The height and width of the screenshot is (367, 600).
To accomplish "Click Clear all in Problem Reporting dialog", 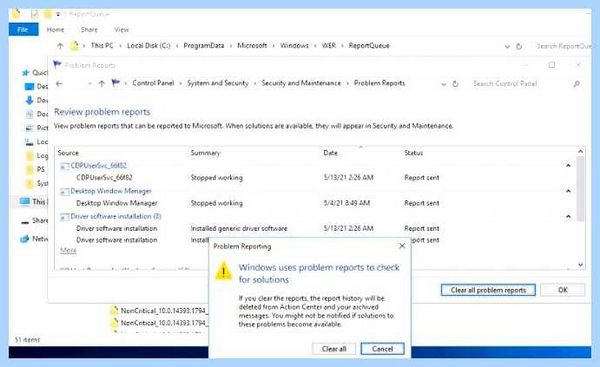I will coord(334,349).
